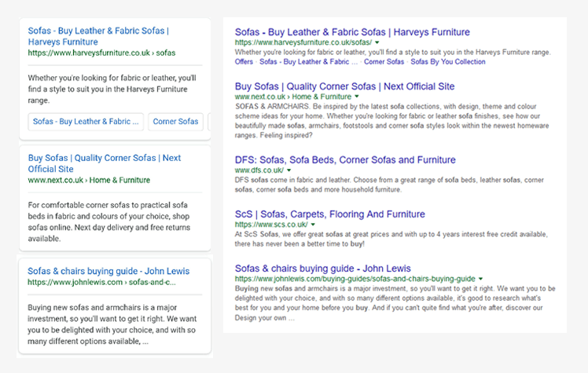Click desktop 'Sofas - Buy Leather & Fabric ...' sitelink
Screen dimensions: 588x373
point(309,62)
